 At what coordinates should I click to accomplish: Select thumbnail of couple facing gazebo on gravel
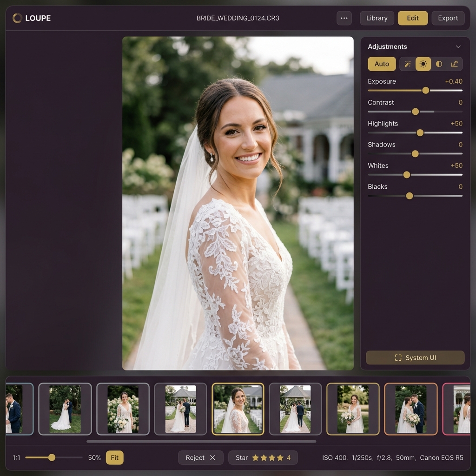coord(180,409)
